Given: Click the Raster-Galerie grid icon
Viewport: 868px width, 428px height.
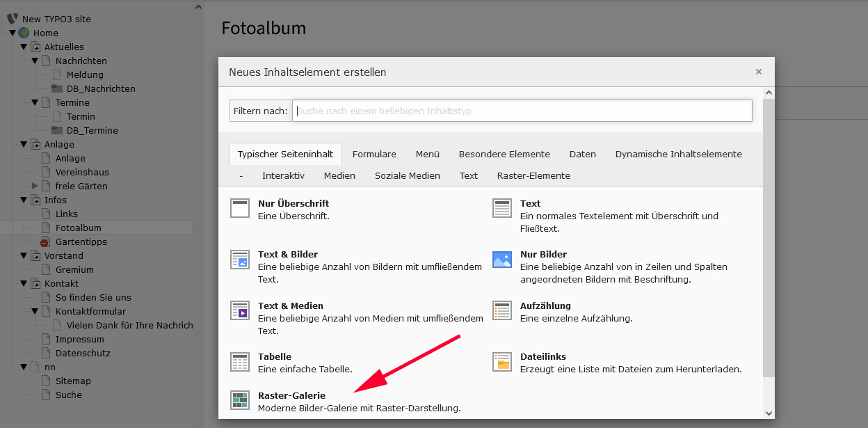Looking at the screenshot, I should (x=240, y=400).
